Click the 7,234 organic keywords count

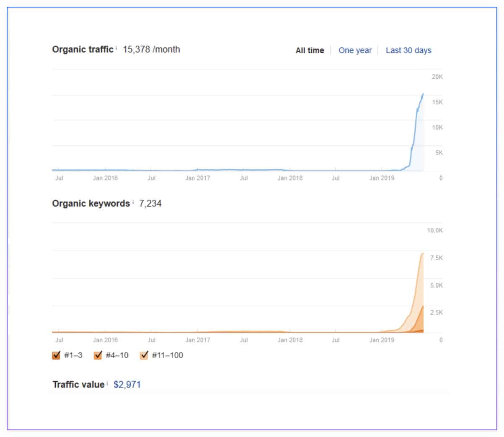(150, 204)
